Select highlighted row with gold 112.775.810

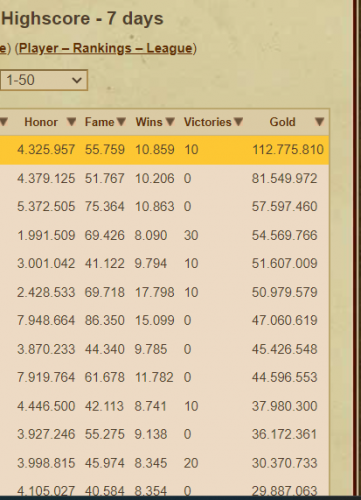pos(164,150)
